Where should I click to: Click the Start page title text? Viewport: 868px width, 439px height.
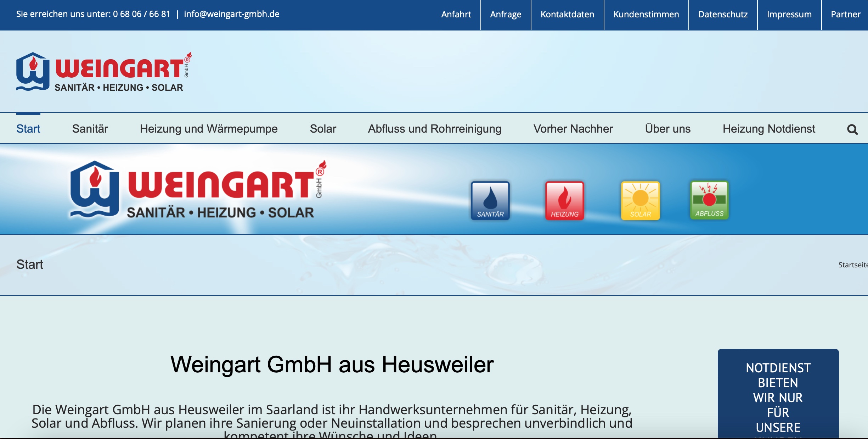point(30,265)
